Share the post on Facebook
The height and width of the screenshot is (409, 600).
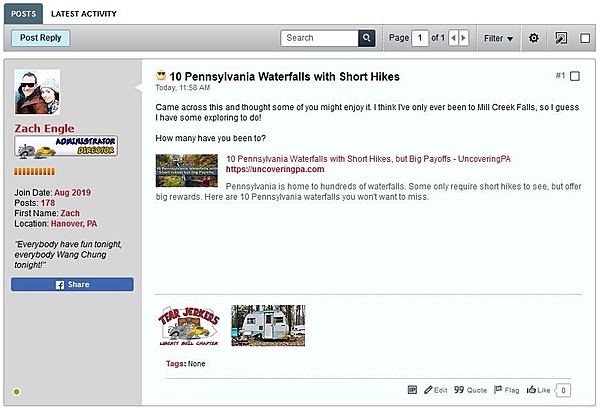72,284
